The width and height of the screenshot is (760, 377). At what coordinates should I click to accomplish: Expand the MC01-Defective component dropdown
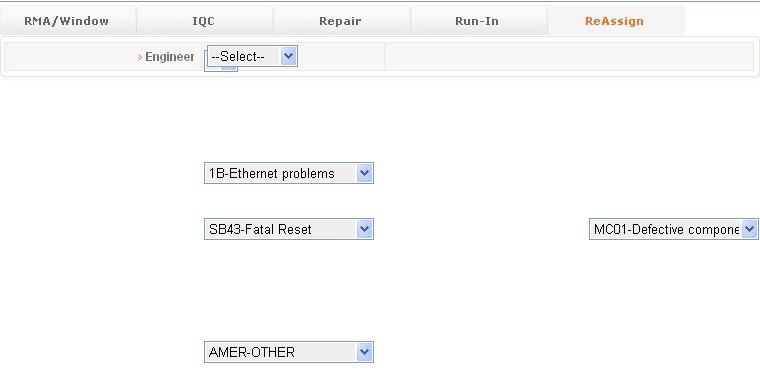[674, 229]
